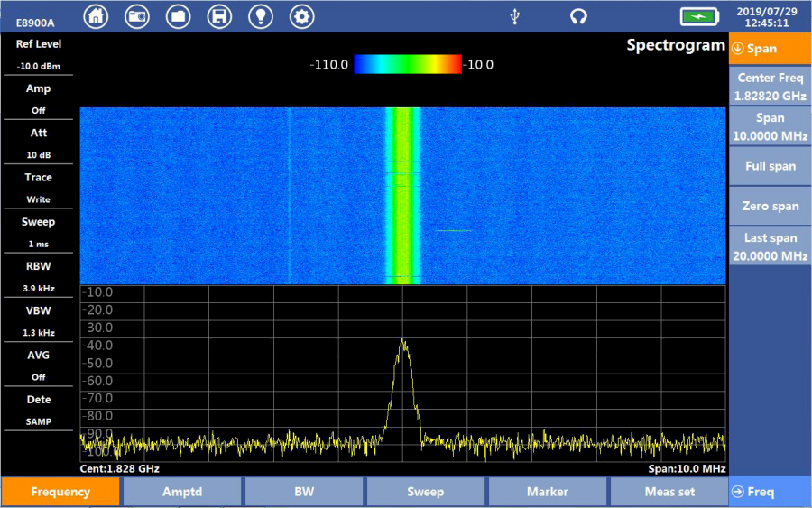
Task: Click the right-arrow icon beside Freq
Action: click(738, 492)
